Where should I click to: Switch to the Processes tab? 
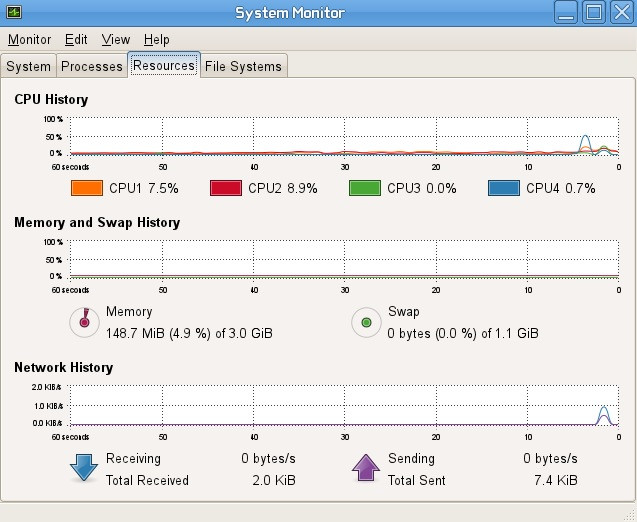point(91,66)
